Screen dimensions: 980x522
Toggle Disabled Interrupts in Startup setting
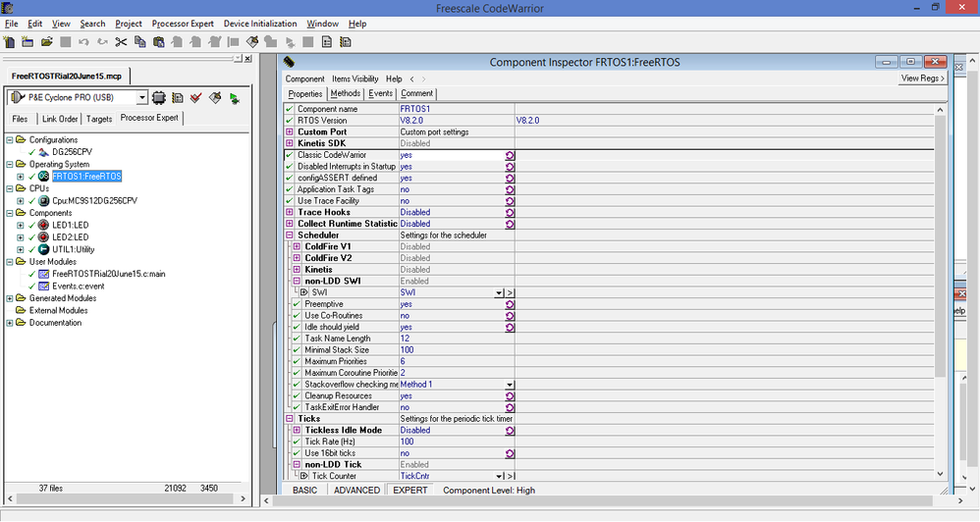pyautogui.click(x=510, y=167)
